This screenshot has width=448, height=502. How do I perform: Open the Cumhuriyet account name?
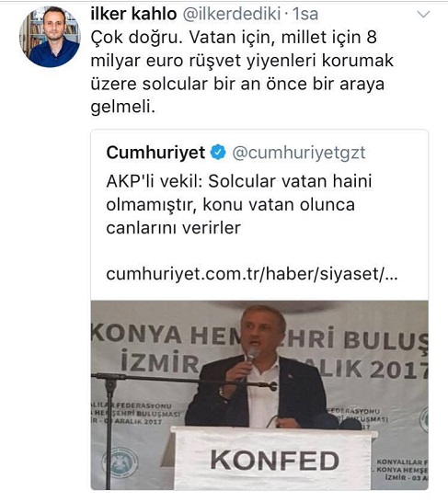pyautogui.click(x=155, y=153)
